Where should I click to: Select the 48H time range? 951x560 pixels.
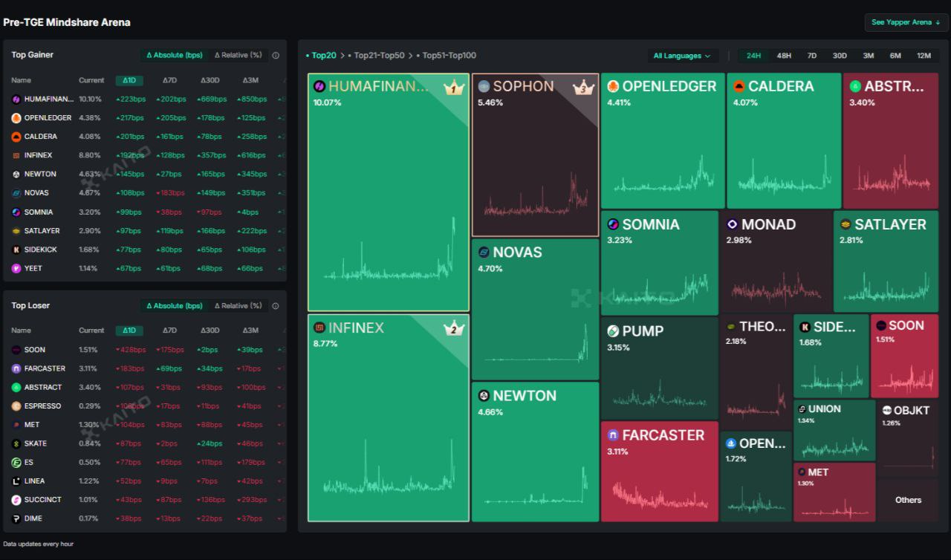click(784, 56)
